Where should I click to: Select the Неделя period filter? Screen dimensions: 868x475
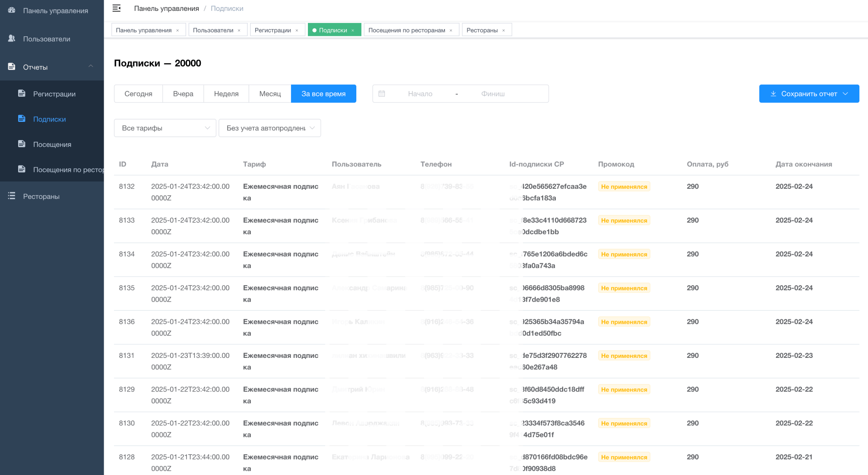(x=226, y=93)
